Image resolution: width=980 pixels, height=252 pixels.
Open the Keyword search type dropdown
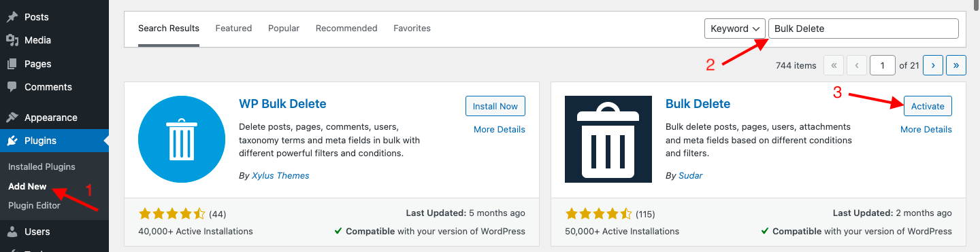(735, 29)
